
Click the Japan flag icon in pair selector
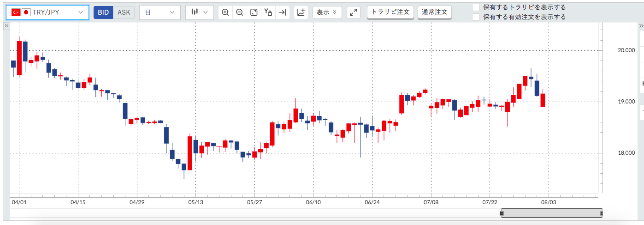point(26,12)
